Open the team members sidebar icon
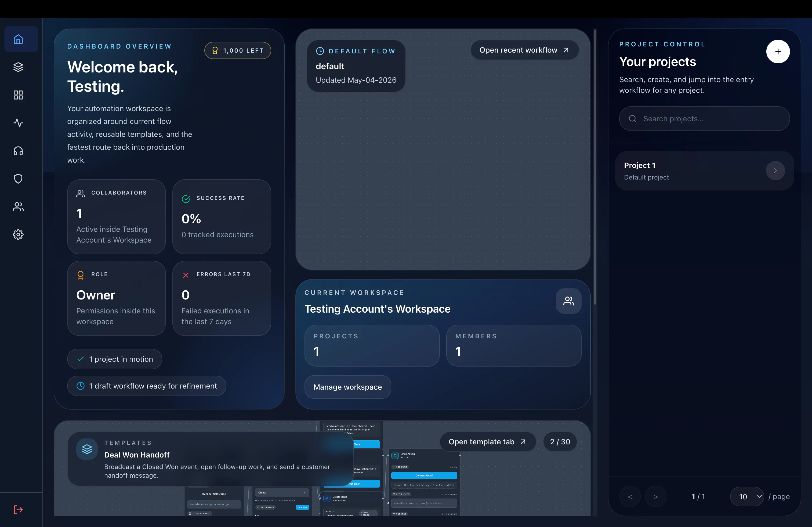812x527 pixels. 18,207
